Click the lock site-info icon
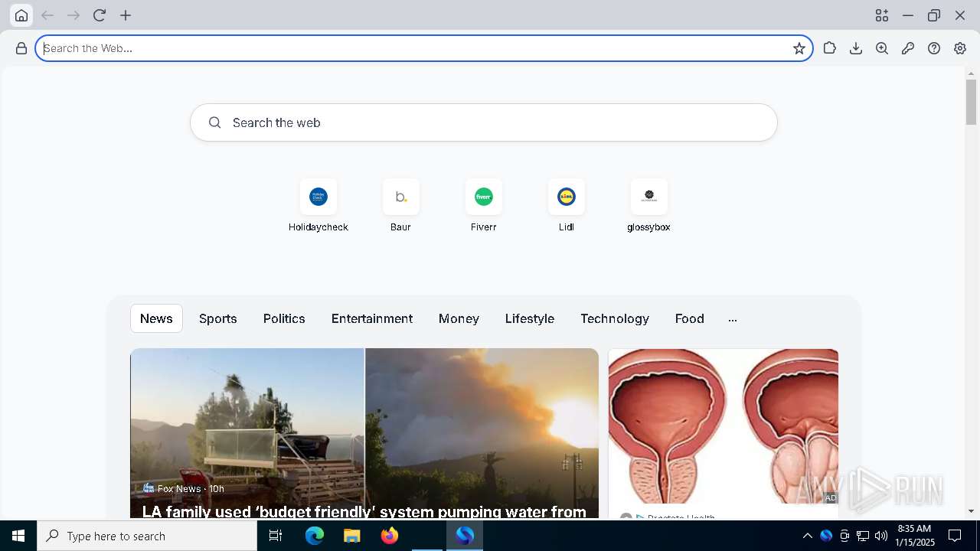980x551 pixels. [21, 48]
